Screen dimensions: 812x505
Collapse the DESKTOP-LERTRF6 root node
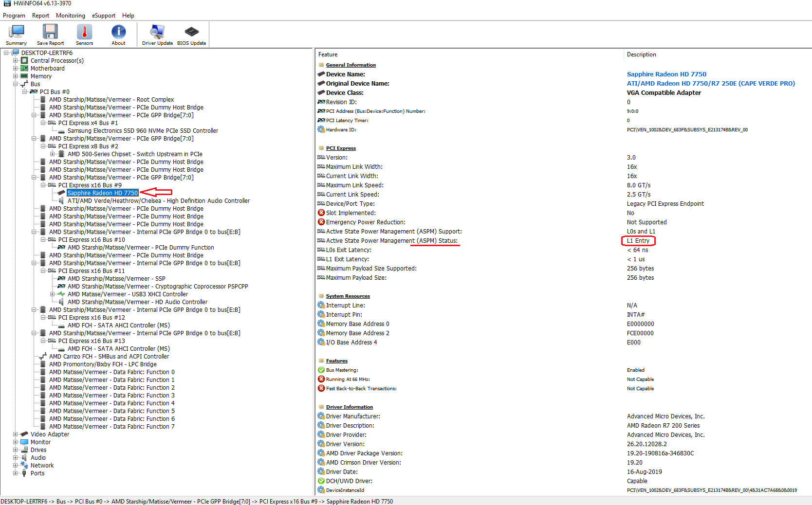[6, 53]
